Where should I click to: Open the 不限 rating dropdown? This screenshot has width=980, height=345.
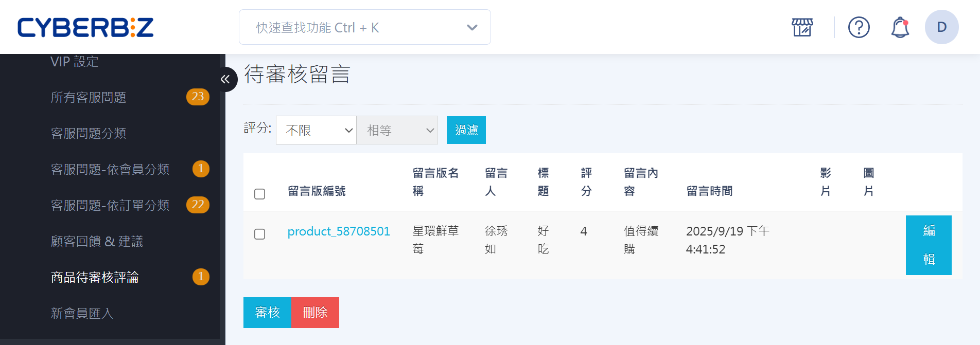coord(316,130)
